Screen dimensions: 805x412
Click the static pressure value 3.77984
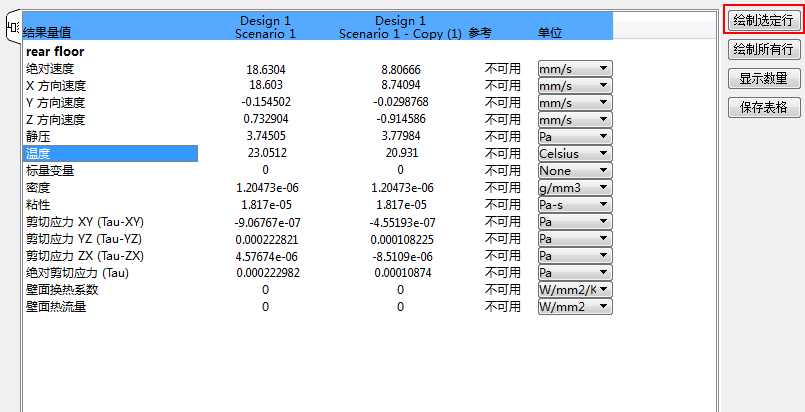(x=400, y=136)
